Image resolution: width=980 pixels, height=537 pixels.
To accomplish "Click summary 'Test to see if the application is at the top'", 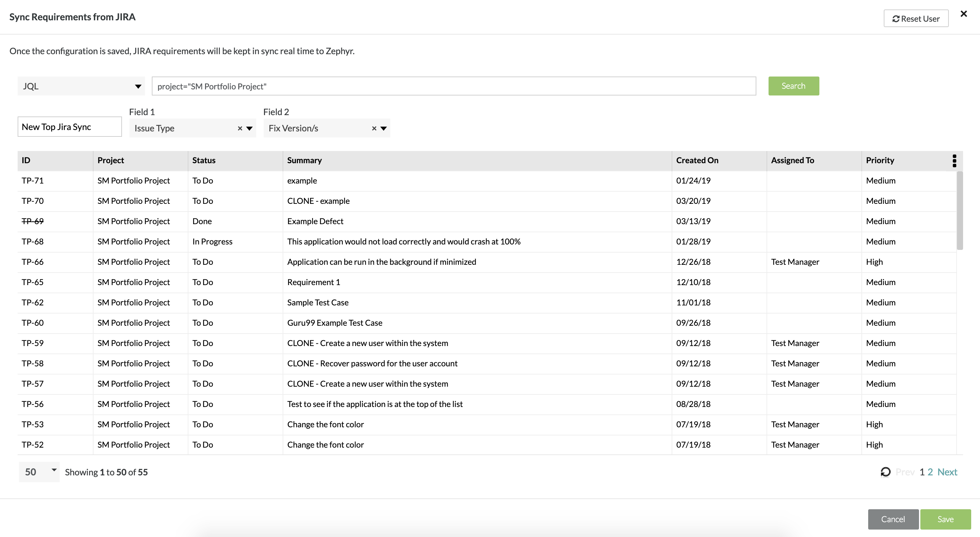I will [375, 404].
